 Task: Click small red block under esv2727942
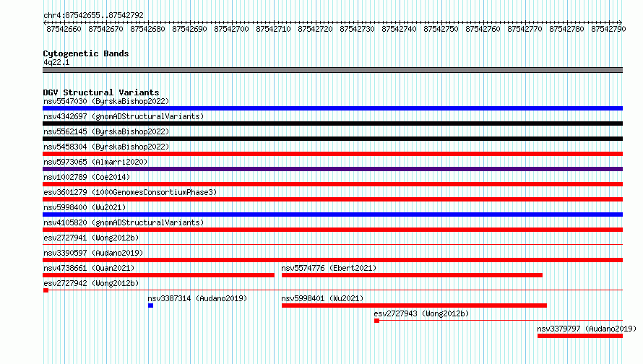(x=46, y=290)
